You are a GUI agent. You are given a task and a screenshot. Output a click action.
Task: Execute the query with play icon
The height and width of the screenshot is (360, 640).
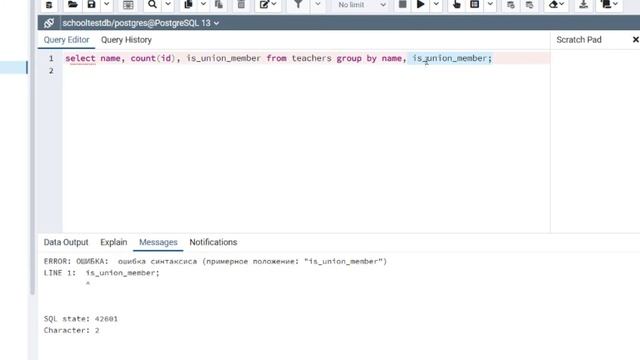coord(420,4)
